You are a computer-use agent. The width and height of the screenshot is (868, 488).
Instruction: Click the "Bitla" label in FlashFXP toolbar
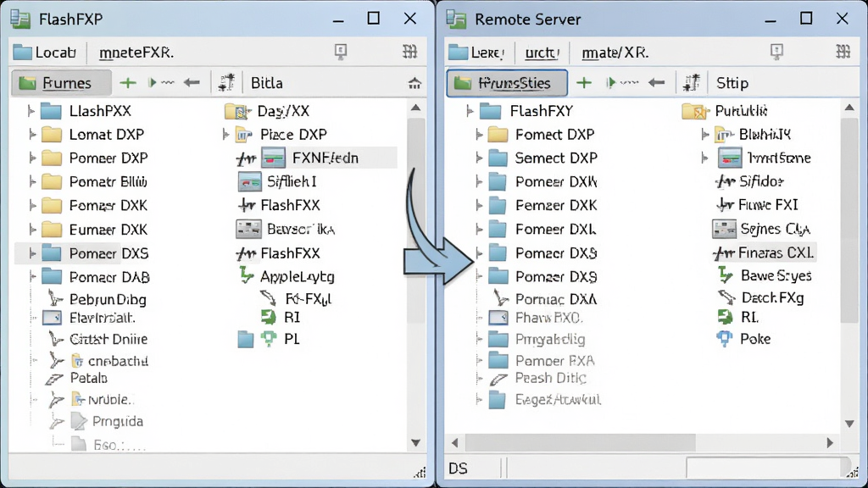tap(267, 83)
